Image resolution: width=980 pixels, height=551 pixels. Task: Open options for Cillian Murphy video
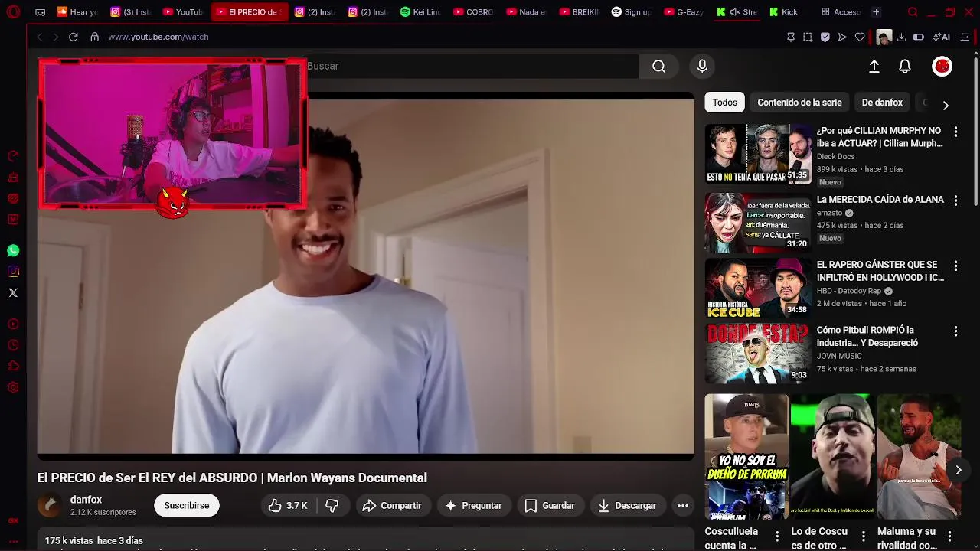point(955,132)
